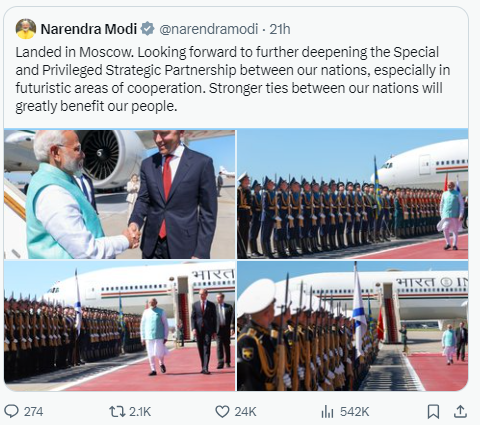
Task: Bookmark this tweet
Action: (x=433, y=412)
